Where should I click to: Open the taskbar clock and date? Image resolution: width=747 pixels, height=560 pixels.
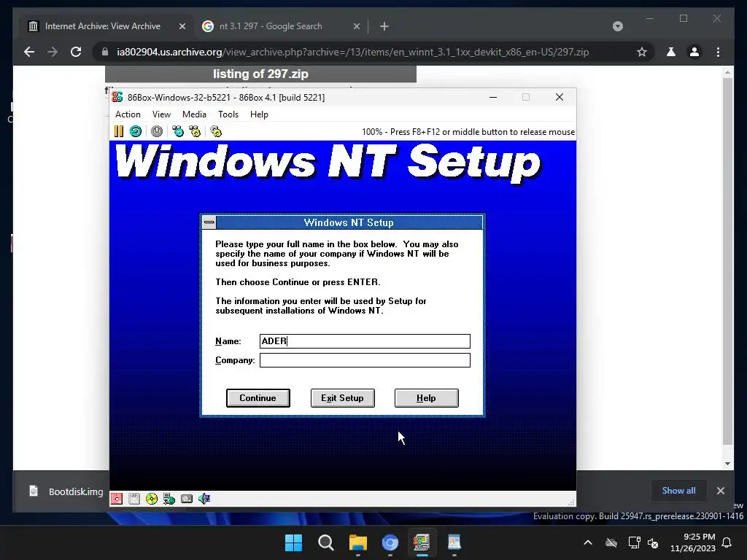693,542
